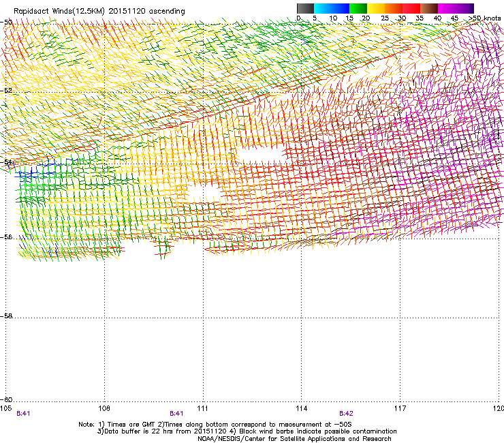Click the magenta 40-45 knots legend swatch
The height and width of the screenshot is (443, 504).
pyautogui.click(x=447, y=8)
